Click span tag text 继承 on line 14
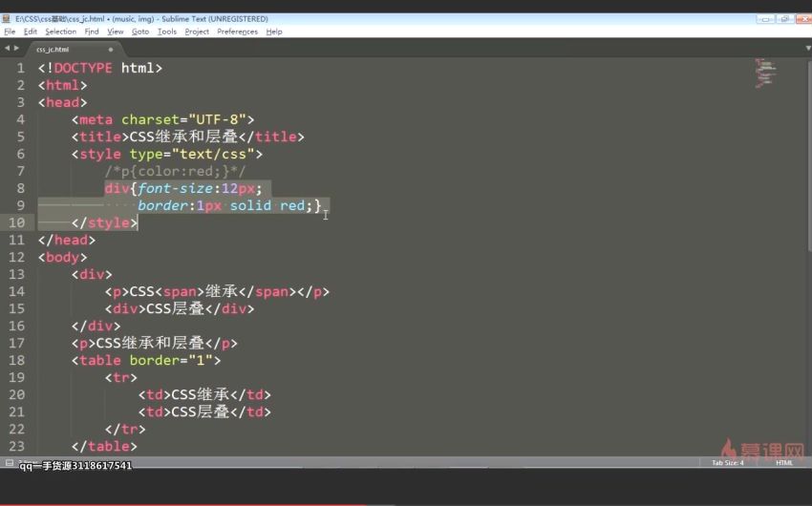 tap(222, 291)
